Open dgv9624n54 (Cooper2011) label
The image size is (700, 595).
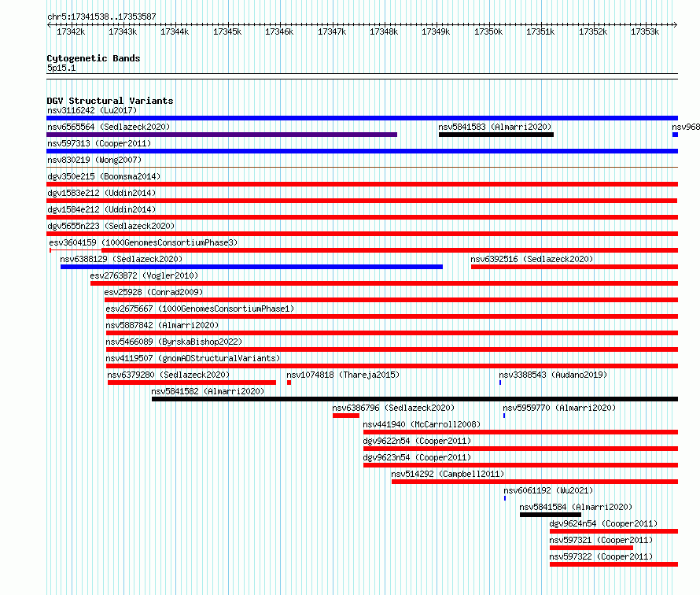tap(603, 523)
